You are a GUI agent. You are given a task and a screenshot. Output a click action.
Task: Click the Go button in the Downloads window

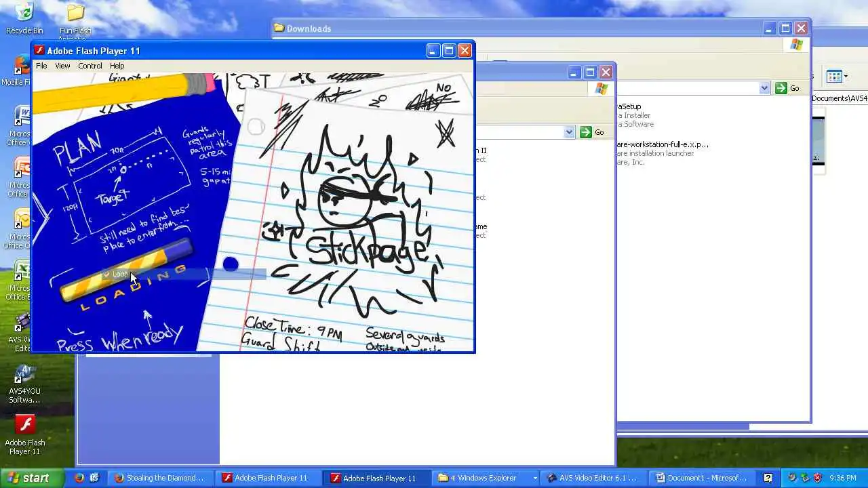pyautogui.click(x=788, y=88)
